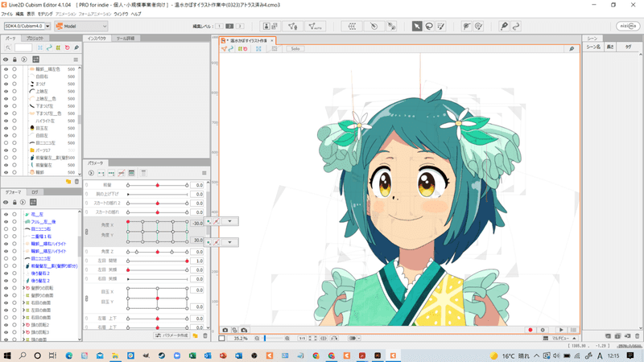Click the automatic mesh generator icon
Screen dimensions: 644x362
315,27
